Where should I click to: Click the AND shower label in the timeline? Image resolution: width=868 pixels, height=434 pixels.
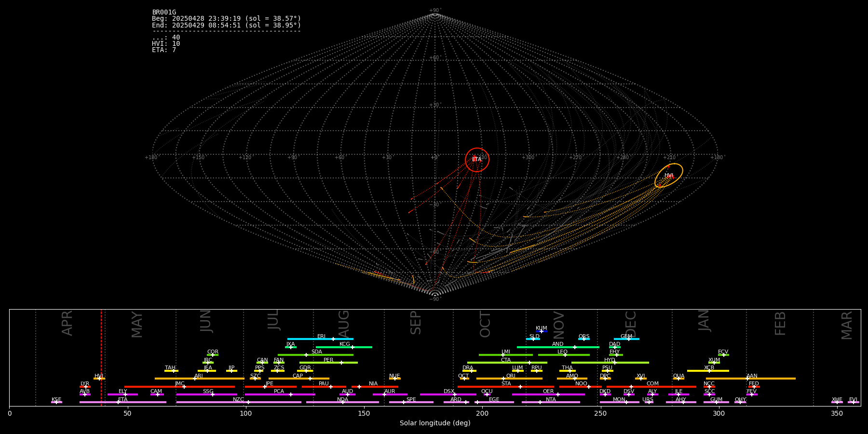[558, 344]
